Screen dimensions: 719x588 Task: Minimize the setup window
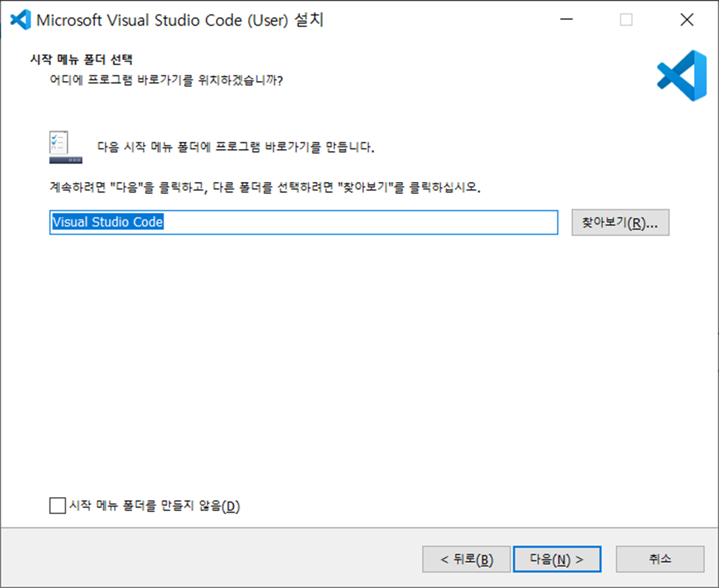(567, 19)
